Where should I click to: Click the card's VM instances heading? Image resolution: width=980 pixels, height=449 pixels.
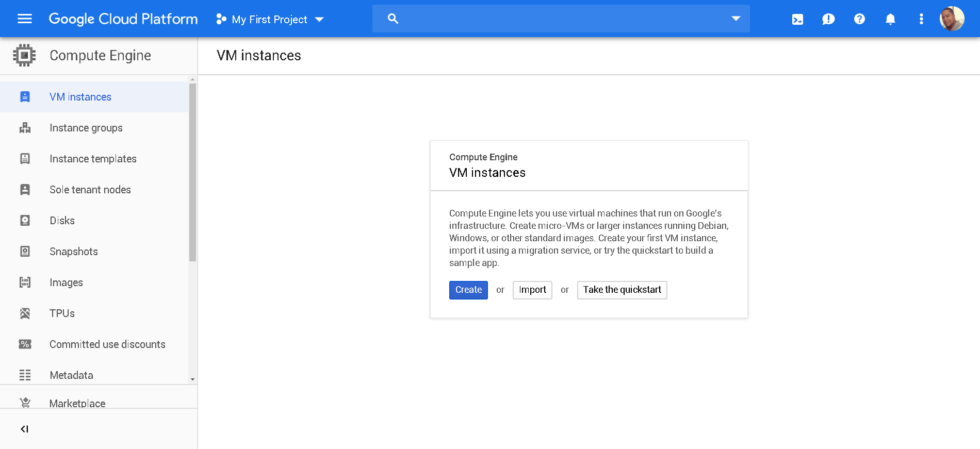[x=487, y=173]
